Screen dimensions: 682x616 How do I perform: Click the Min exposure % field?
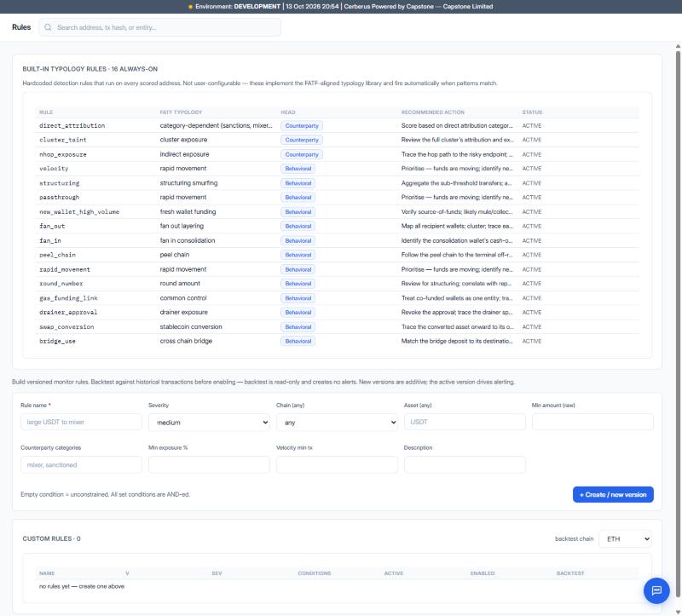point(209,464)
